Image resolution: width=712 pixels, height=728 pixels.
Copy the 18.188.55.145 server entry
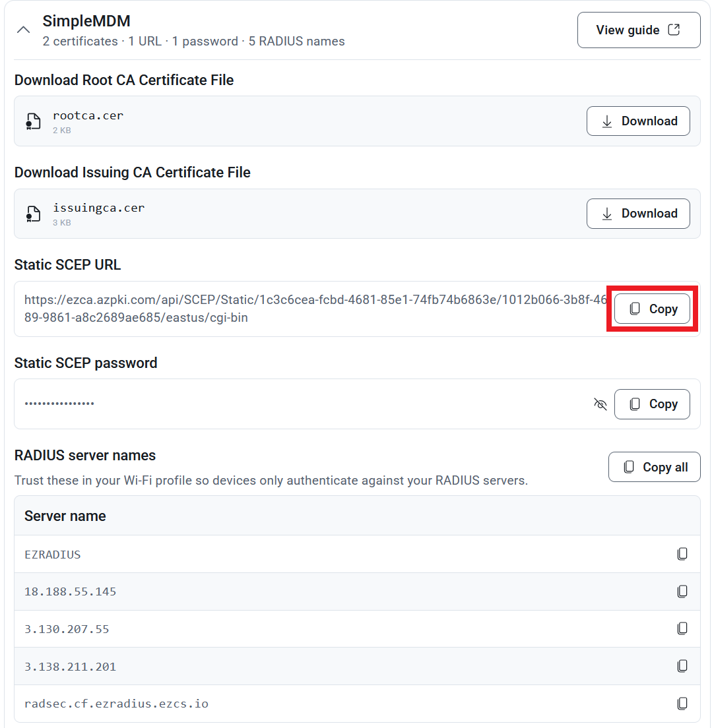pos(682,591)
